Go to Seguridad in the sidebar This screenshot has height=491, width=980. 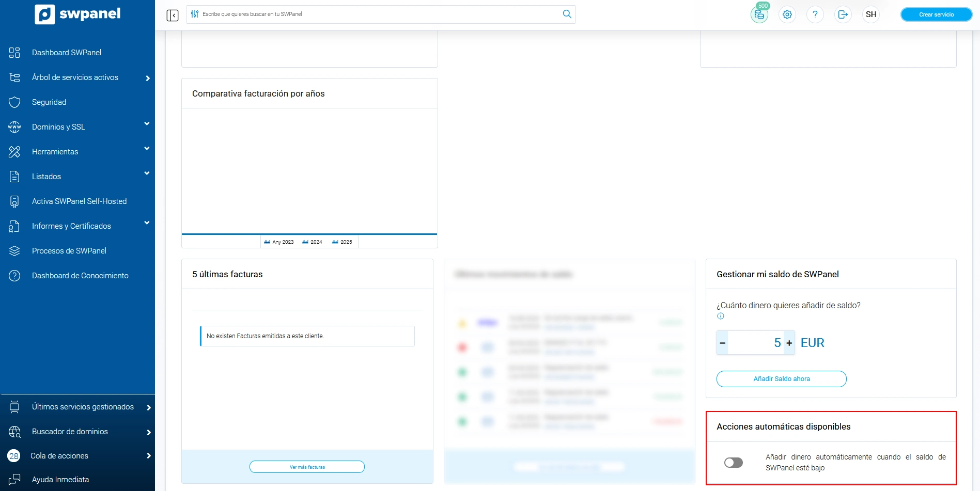pyautogui.click(x=49, y=102)
